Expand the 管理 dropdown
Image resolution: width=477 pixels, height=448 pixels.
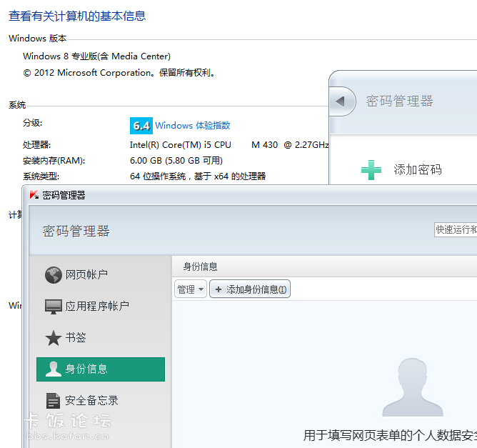click(x=191, y=289)
